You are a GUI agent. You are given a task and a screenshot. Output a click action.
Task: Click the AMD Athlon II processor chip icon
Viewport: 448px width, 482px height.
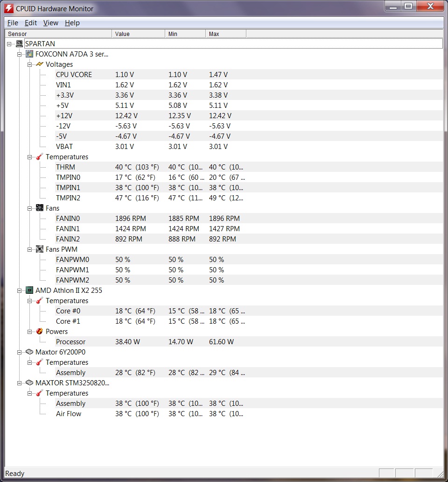(x=29, y=290)
